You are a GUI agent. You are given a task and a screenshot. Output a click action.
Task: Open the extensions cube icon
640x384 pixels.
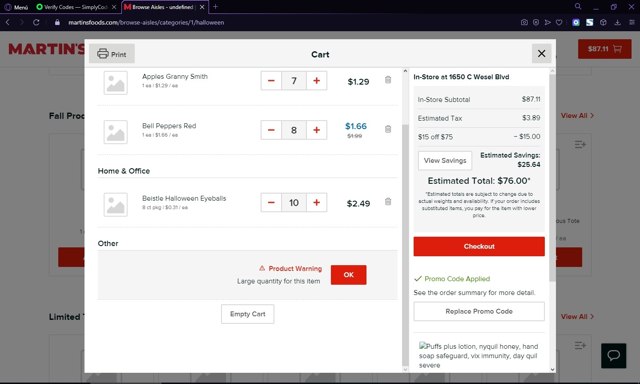point(603,22)
